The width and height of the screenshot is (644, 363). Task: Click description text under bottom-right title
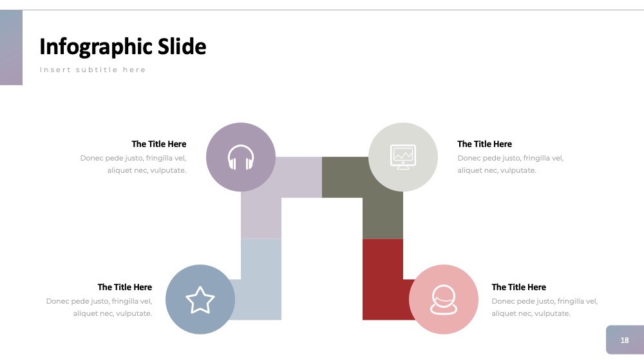coord(545,307)
